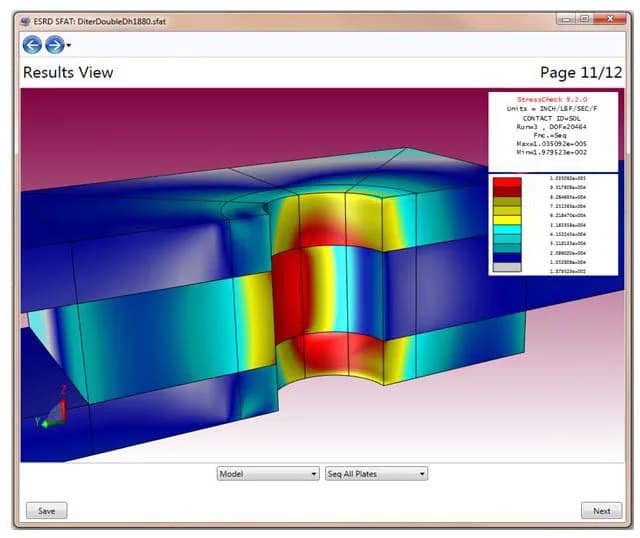The width and height of the screenshot is (640, 538).
Task: Maximize the ESRD SFAT window
Action: pos(584,18)
